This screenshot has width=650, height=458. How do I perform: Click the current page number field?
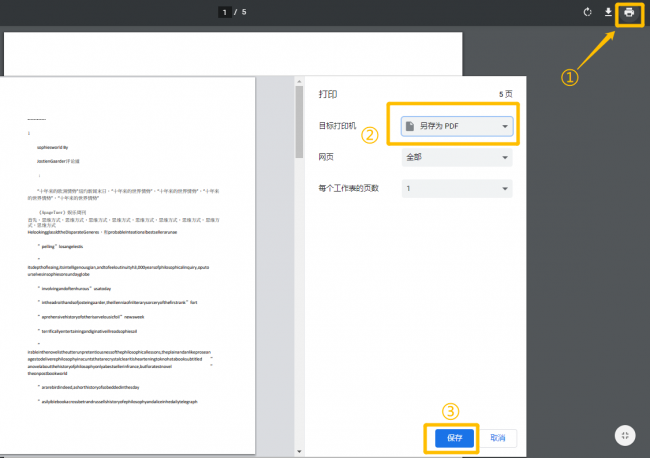pos(225,12)
